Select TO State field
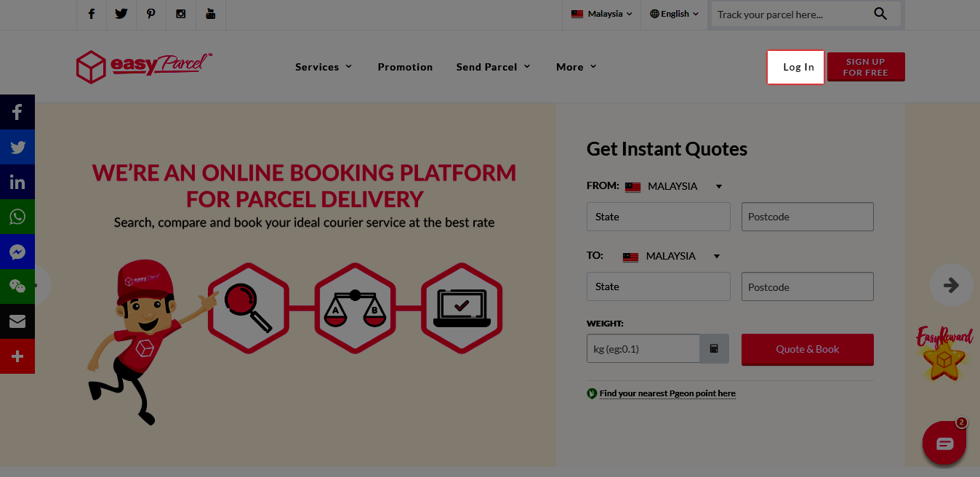 [659, 286]
